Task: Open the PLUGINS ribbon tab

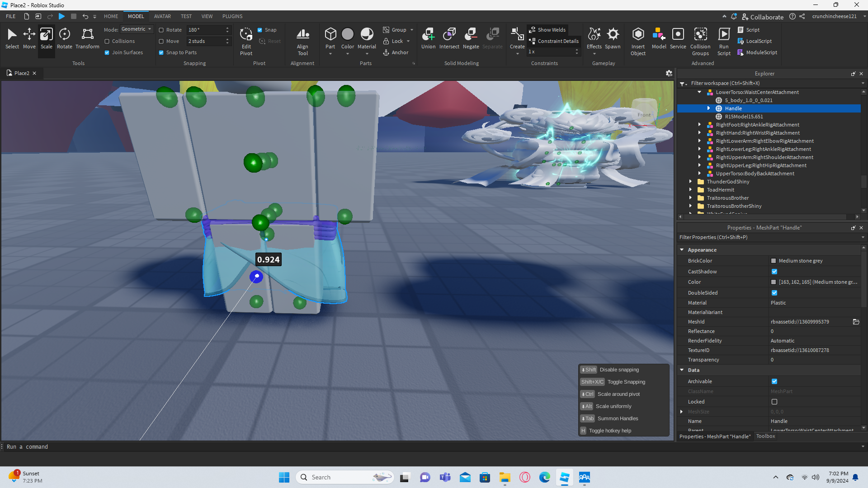Action: [x=232, y=16]
